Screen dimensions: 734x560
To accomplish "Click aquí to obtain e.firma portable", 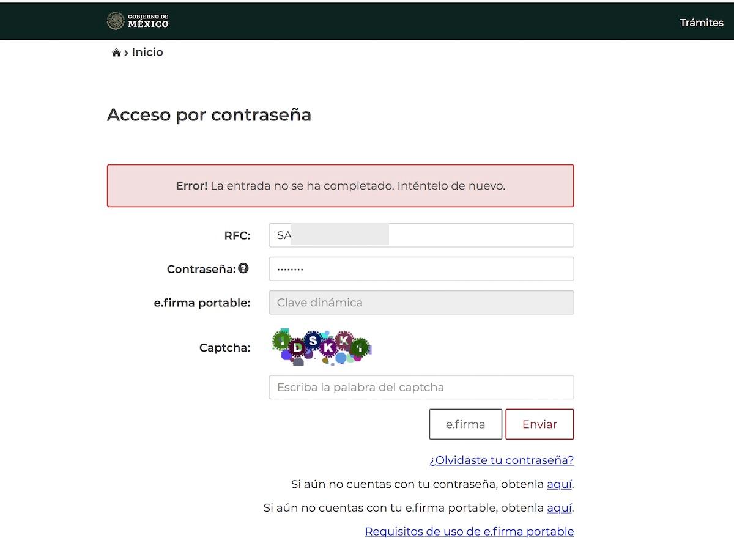I will point(559,508).
